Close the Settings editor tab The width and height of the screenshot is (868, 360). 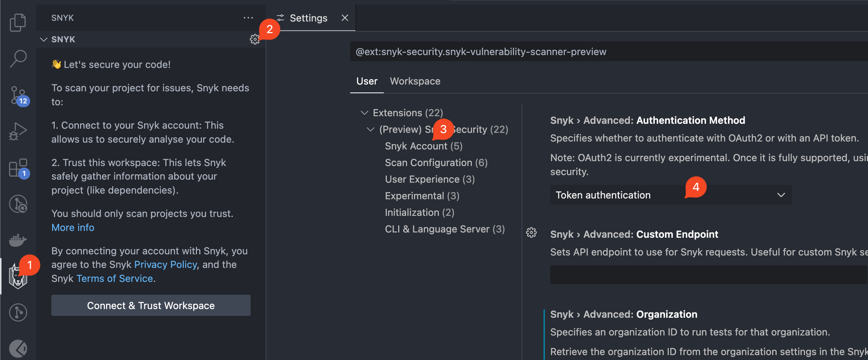(x=345, y=18)
